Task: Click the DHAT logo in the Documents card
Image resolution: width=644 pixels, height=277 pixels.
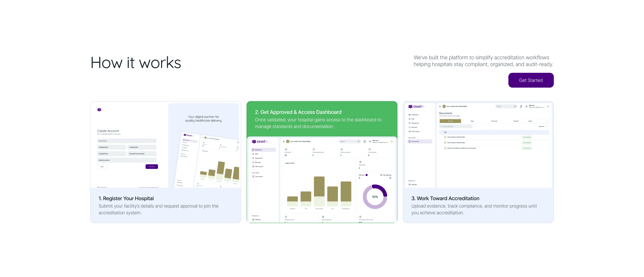Action: coord(416,106)
